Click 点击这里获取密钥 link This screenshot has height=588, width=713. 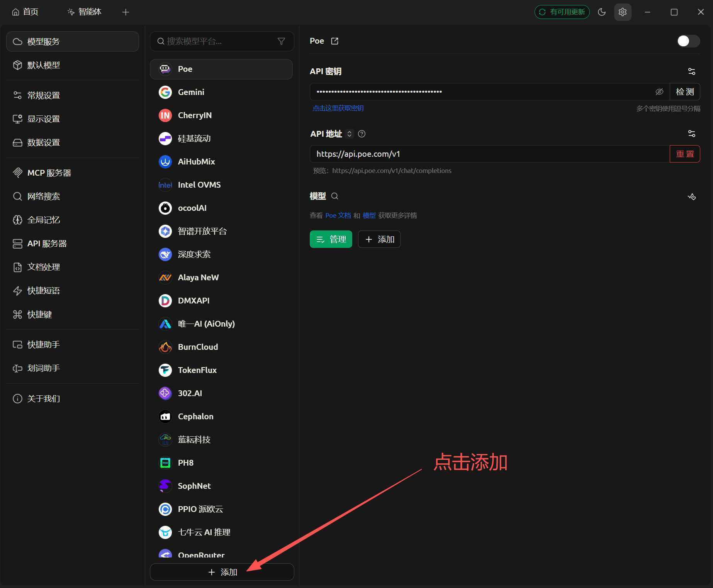point(338,108)
